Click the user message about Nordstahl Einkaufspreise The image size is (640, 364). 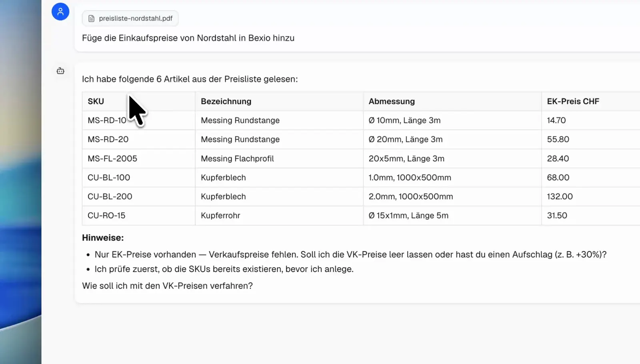(188, 38)
